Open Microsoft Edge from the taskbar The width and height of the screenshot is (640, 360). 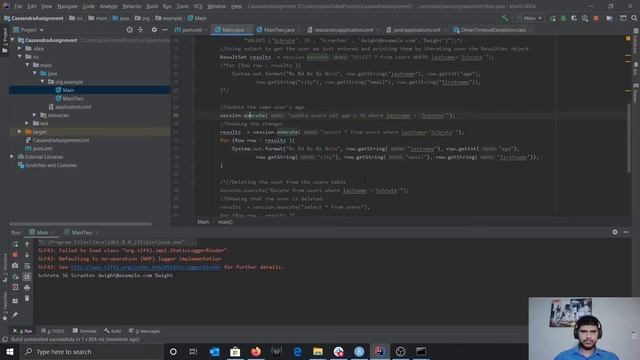tap(297, 351)
